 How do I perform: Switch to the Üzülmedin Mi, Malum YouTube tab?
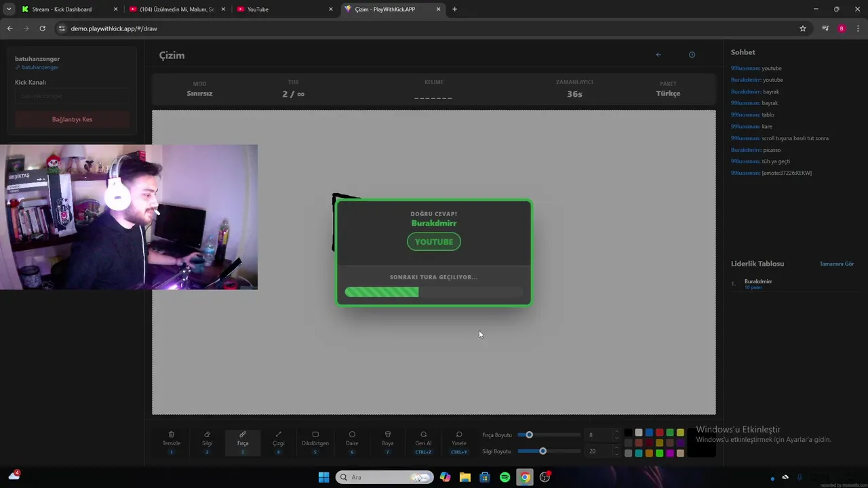(x=177, y=9)
